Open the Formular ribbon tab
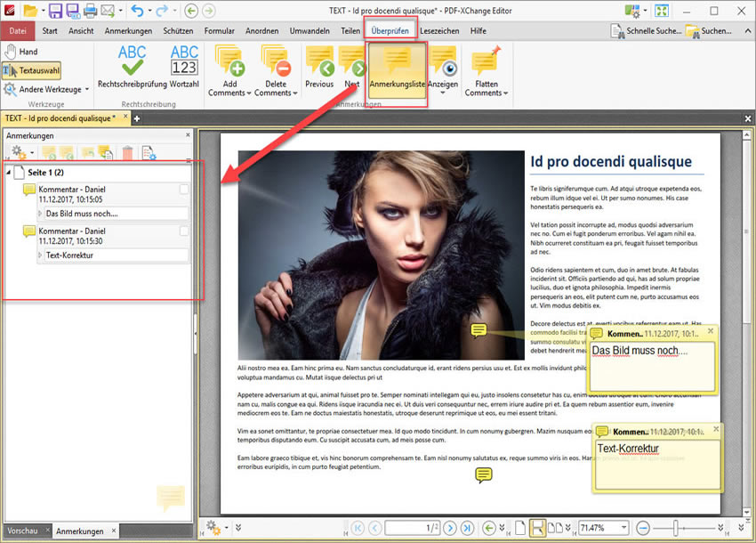The height and width of the screenshot is (543, 756). [220, 31]
